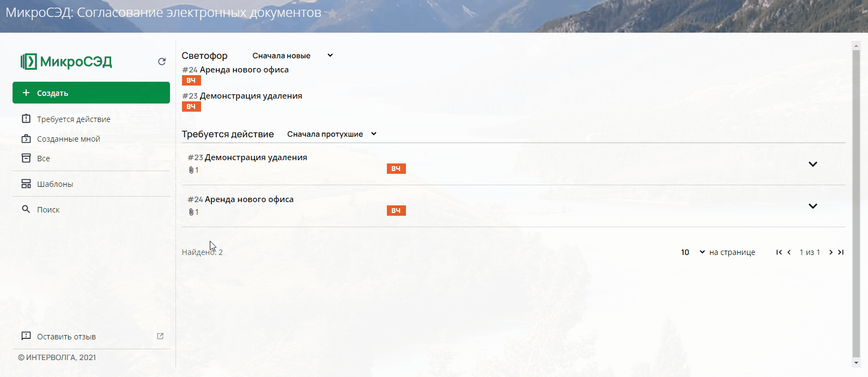Go to the first page of results
868x377 pixels.
tap(779, 252)
